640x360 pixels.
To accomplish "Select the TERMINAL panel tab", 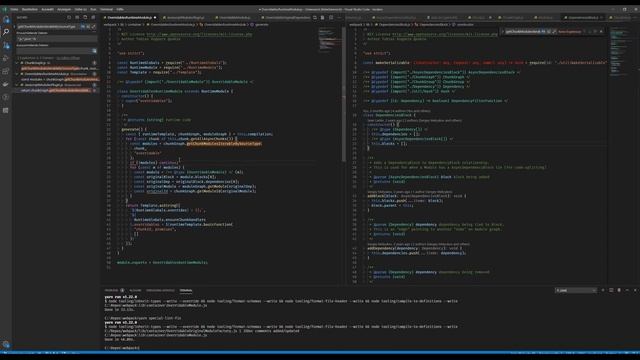I will 186,290.
